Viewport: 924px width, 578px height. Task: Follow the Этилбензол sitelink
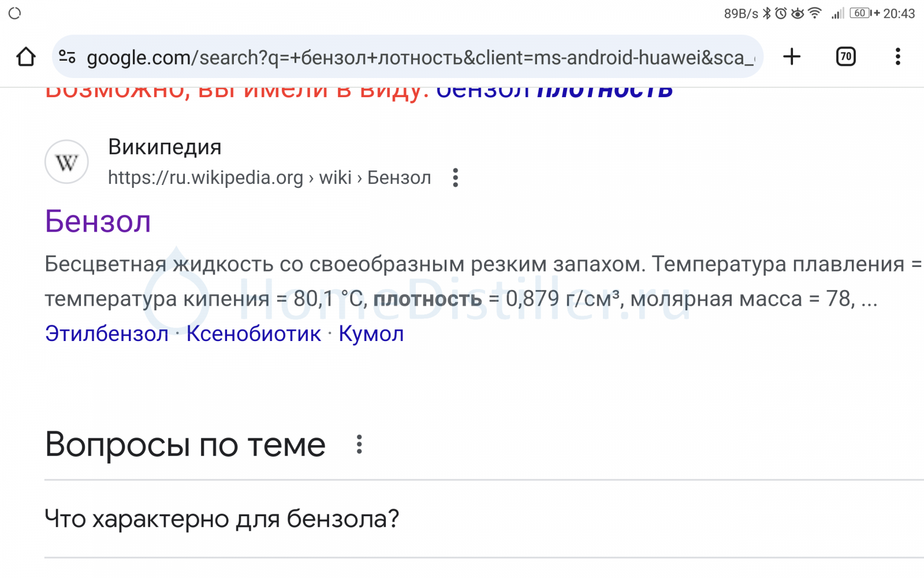(107, 334)
